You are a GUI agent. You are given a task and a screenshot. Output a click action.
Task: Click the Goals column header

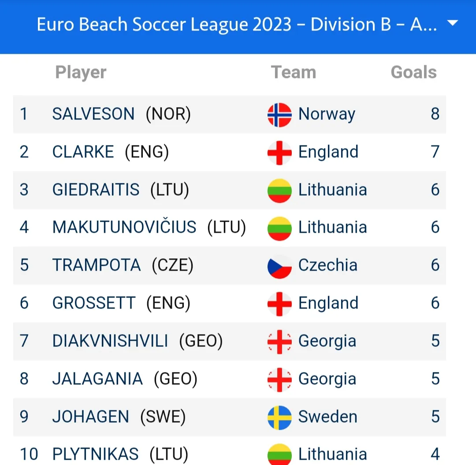413,72
